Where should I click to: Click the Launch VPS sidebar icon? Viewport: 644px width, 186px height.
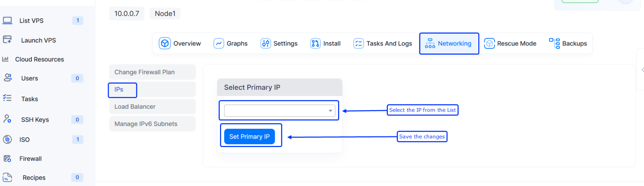pos(7,40)
